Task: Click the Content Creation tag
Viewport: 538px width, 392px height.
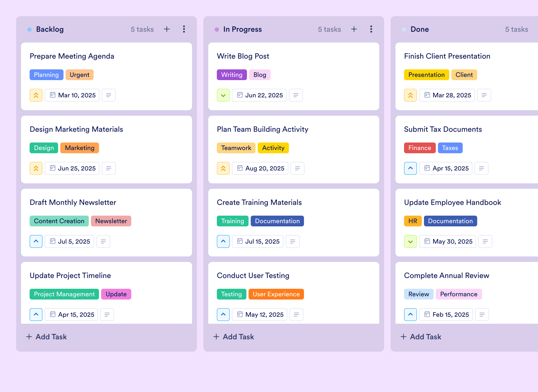Action: (x=59, y=221)
